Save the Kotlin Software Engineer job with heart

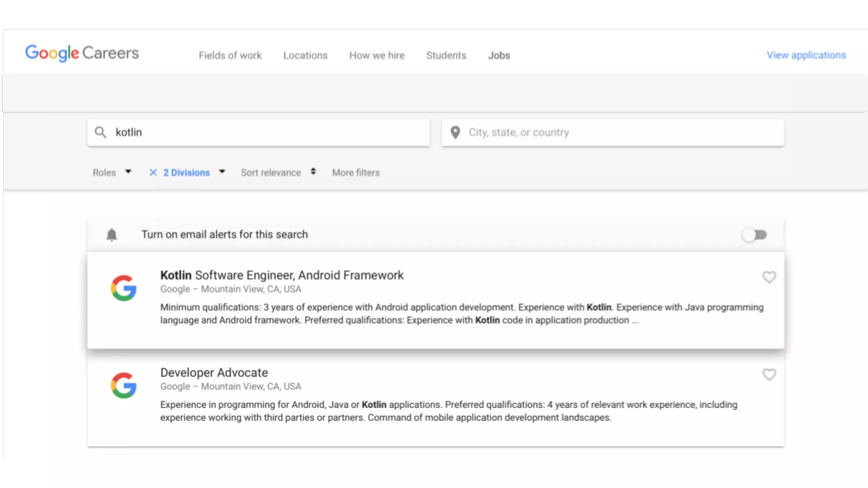(769, 277)
